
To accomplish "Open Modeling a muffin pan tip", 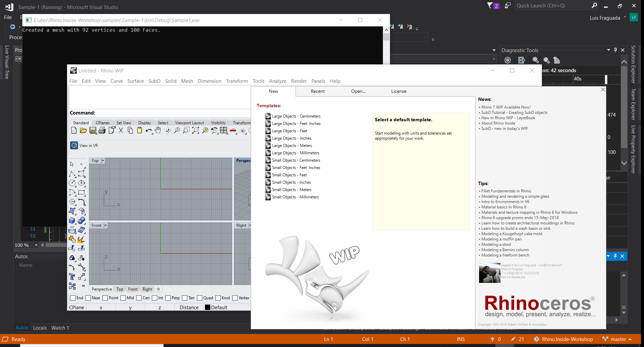I will point(501,239).
